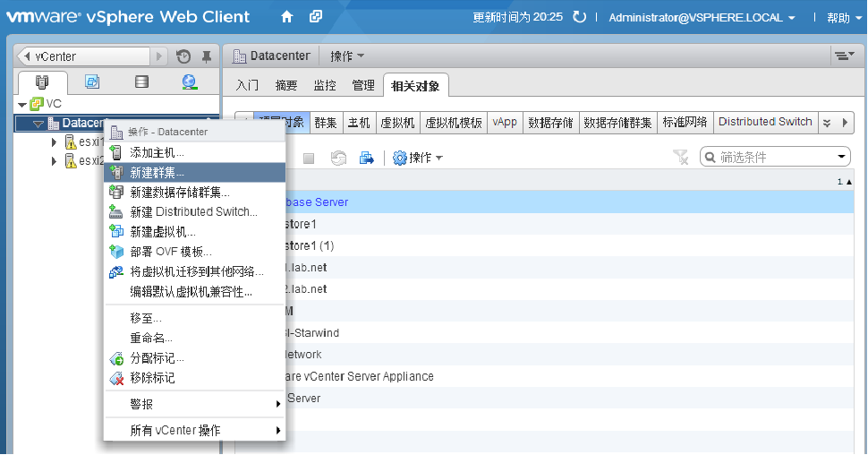Click the migrate VM toolbar icon

367,159
